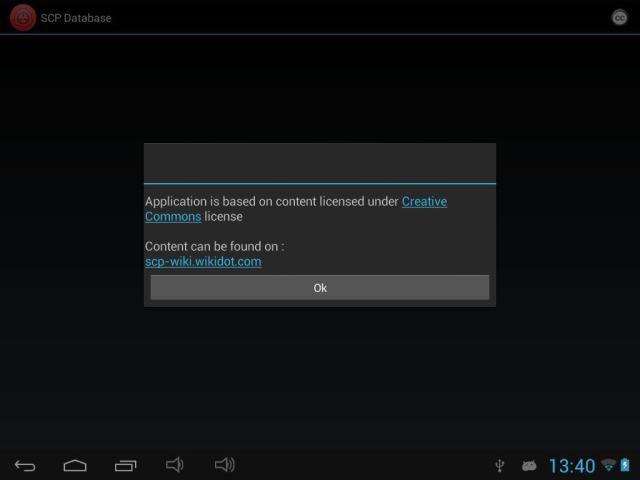640x480 pixels.
Task: Open the scp-wiki.wikidot.com link
Action: point(203,262)
